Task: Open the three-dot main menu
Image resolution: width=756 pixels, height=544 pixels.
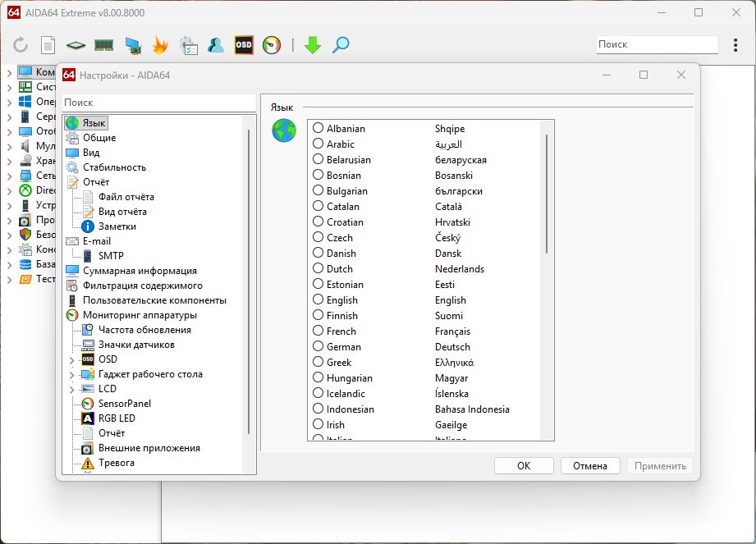Action: point(735,45)
